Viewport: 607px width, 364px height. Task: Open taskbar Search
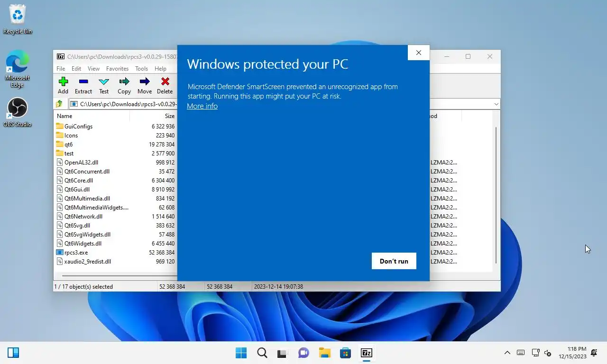(262, 353)
